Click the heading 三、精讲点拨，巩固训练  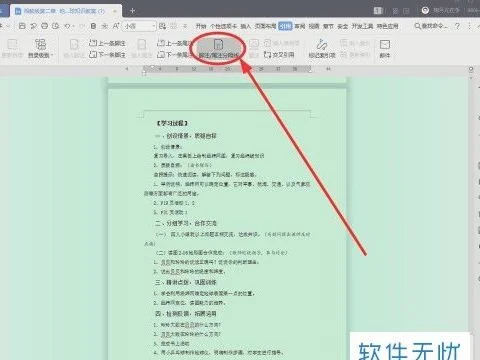point(186,282)
